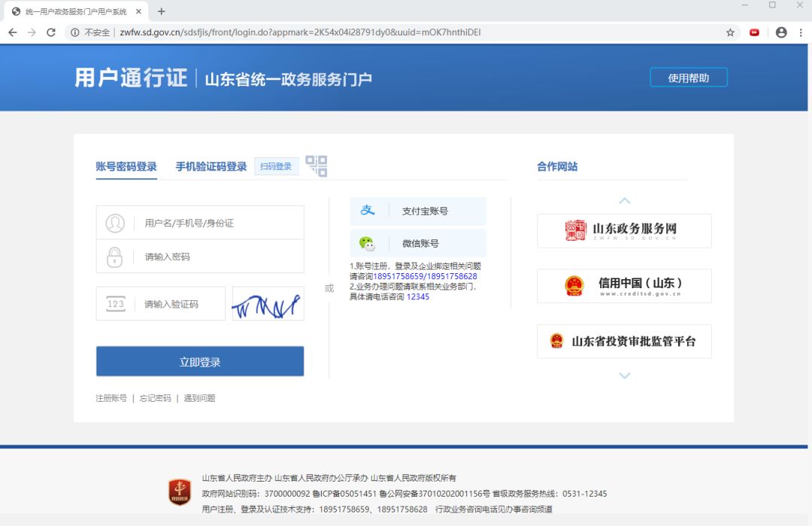
Task: Open 使用帮助 help button
Action: click(x=688, y=78)
